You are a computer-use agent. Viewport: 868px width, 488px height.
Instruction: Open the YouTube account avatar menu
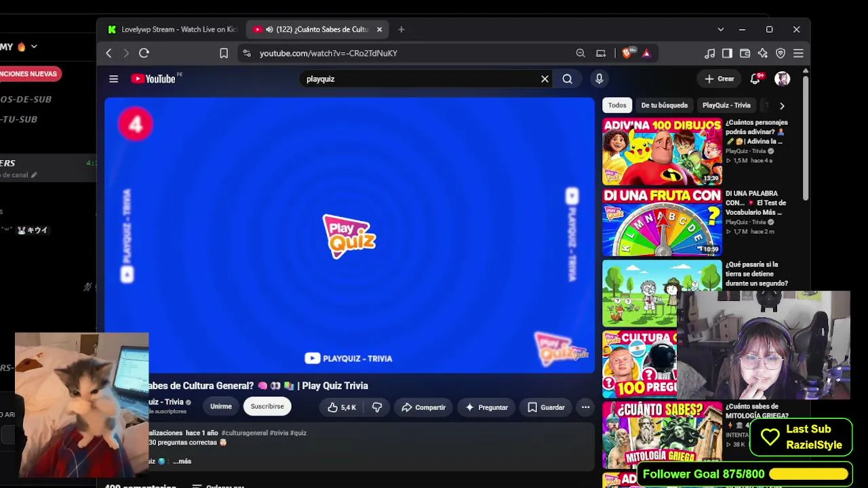coord(783,79)
